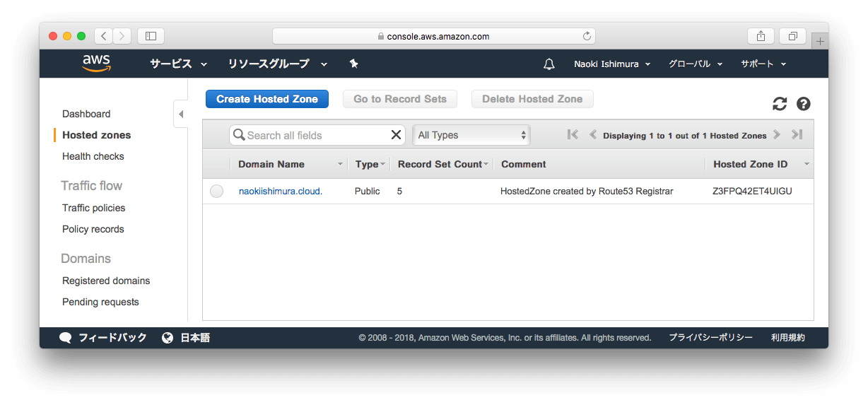868x405 pixels.
Task: Click the Create Hosted Zone button
Action: 267,99
